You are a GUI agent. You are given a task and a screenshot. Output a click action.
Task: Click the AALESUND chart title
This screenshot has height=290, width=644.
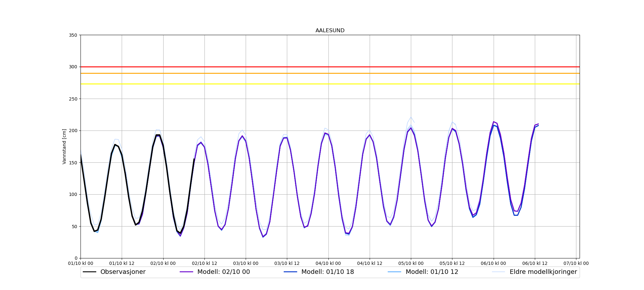coord(330,31)
